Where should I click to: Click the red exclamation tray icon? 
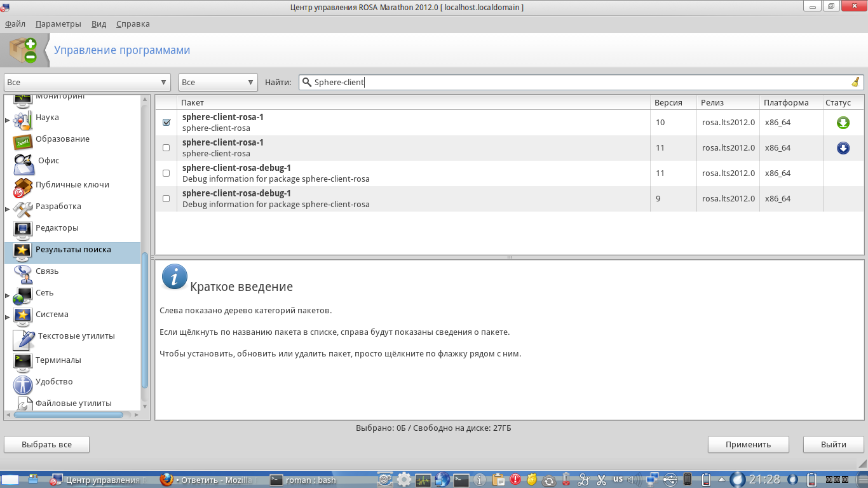[515, 480]
